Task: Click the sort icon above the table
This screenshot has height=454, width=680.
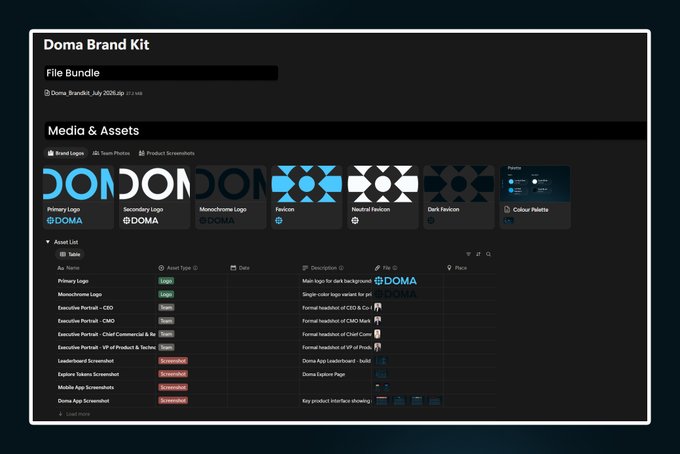Action: coord(478,254)
